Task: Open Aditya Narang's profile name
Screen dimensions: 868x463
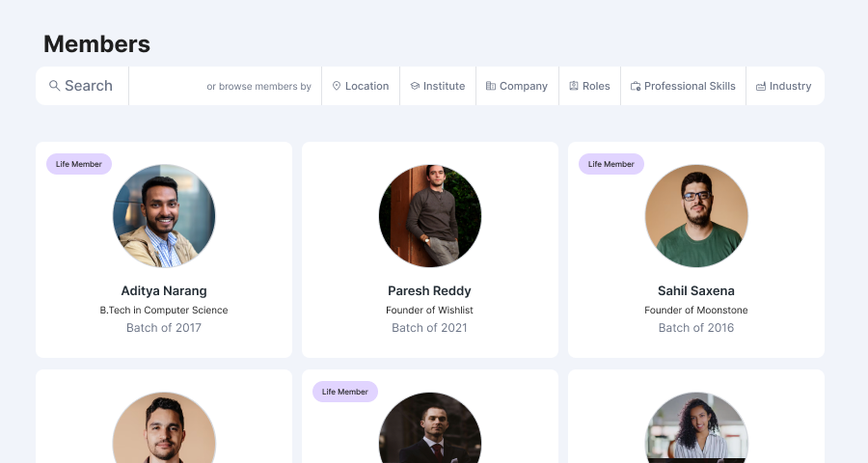Action: [164, 290]
